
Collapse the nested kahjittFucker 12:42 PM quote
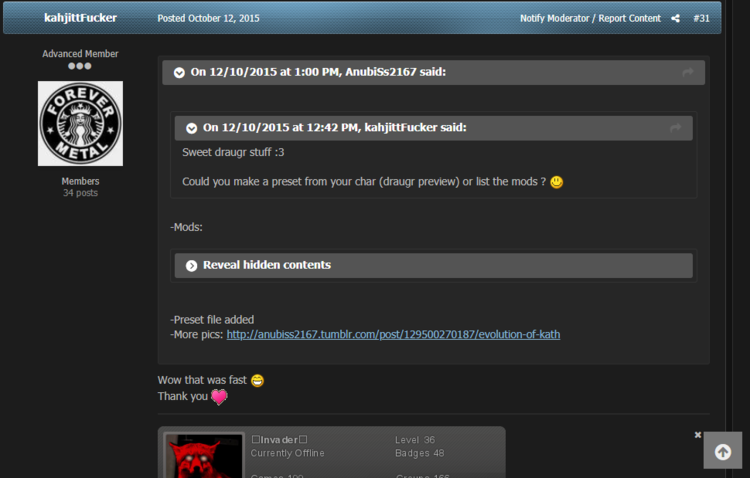(191, 128)
